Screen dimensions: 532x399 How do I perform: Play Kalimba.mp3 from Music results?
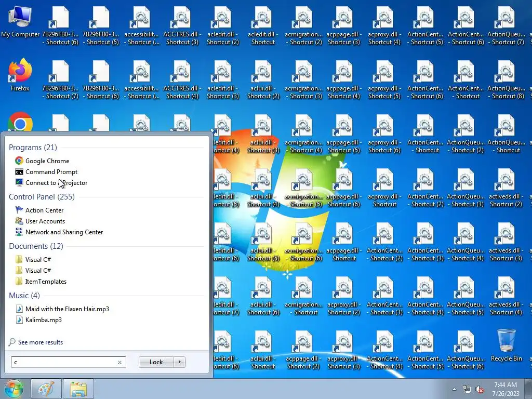coord(38,320)
